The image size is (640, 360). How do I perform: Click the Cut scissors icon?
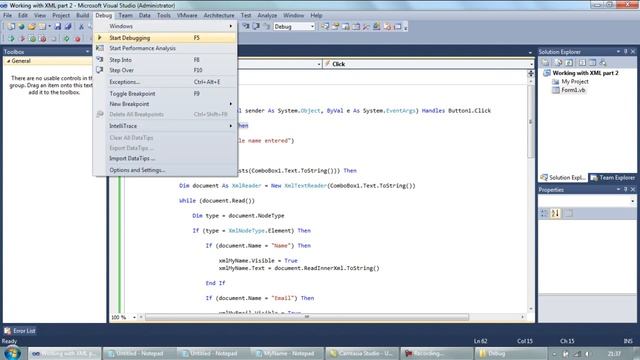[x=81, y=27]
